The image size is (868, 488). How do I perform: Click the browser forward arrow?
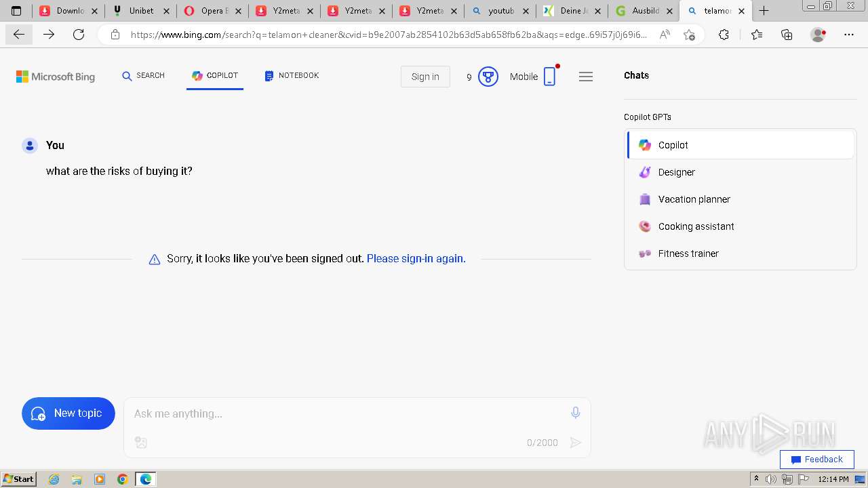(x=49, y=35)
